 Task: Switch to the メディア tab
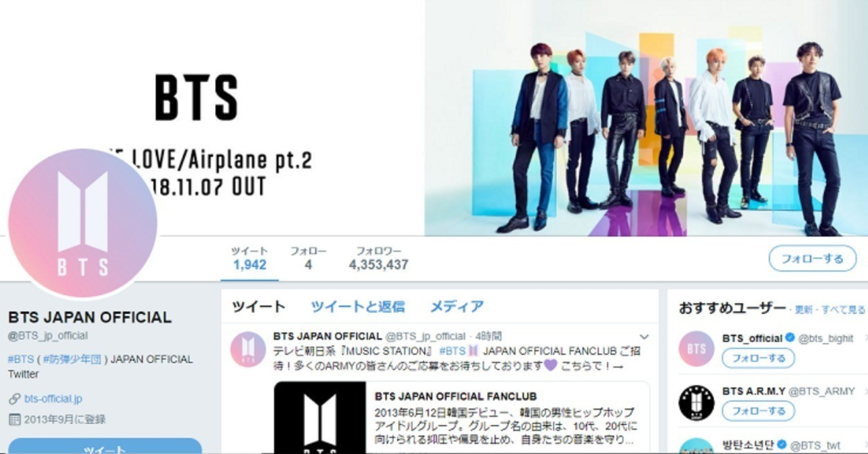[x=457, y=306]
